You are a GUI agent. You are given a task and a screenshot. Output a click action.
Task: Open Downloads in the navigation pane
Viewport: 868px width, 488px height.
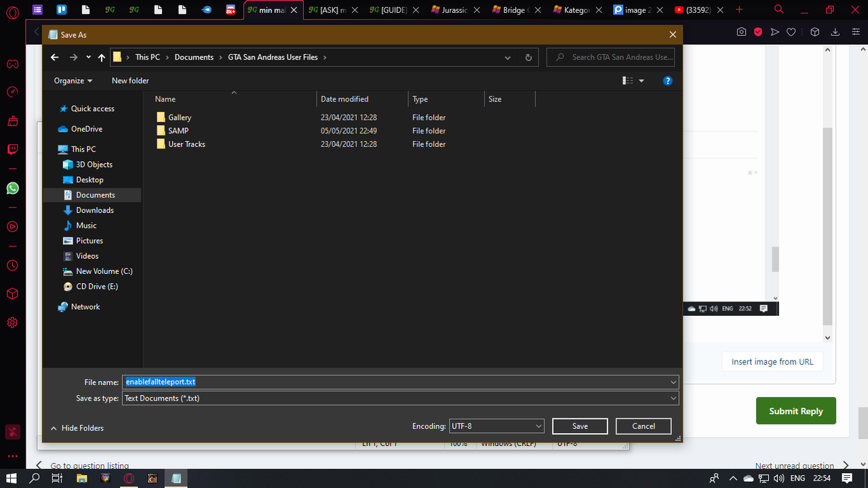point(95,210)
